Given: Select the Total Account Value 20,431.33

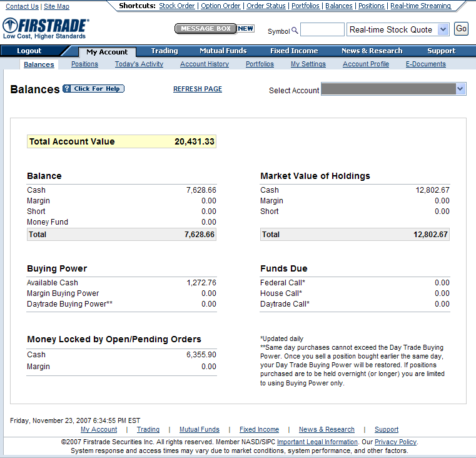Looking at the screenshot, I should (x=195, y=141).
